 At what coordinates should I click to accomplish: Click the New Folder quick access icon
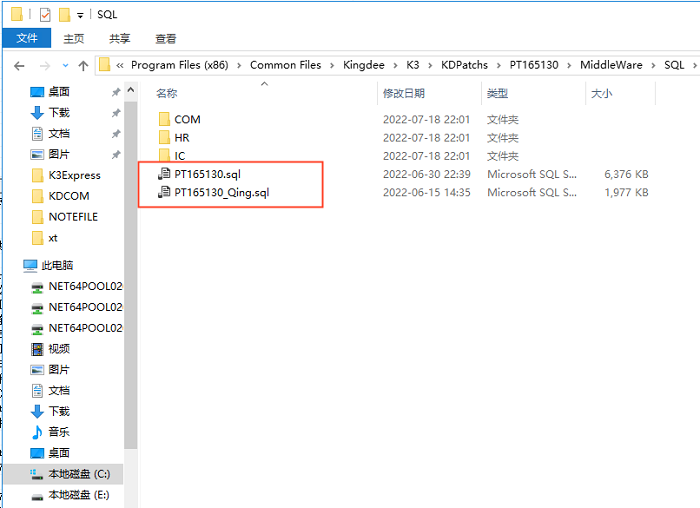pos(65,15)
